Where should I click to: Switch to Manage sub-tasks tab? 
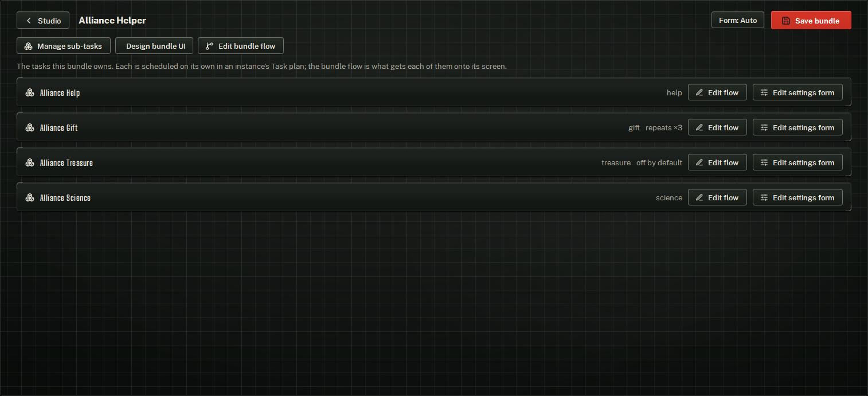pos(64,46)
